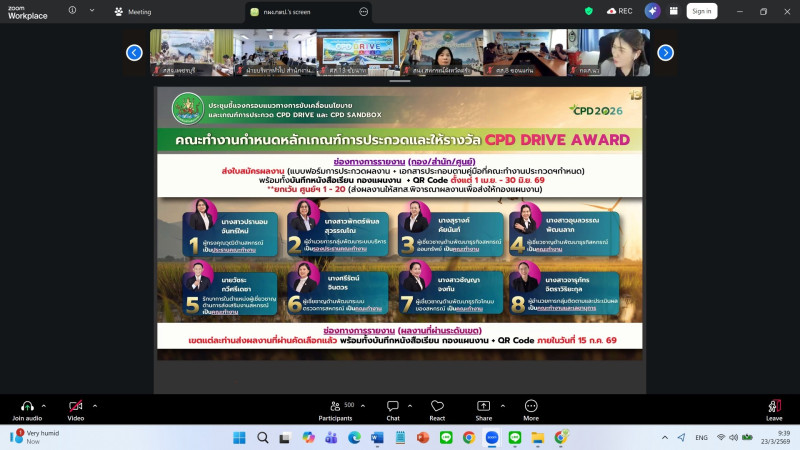Expand the audio options caret
The height and width of the screenshot is (450, 800).
click(x=43, y=405)
